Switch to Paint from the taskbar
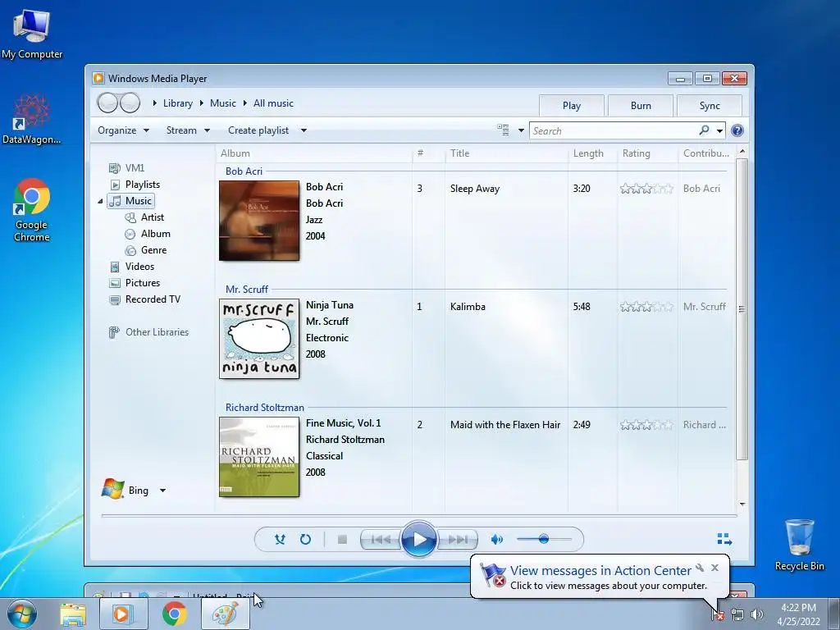Image resolution: width=840 pixels, height=630 pixels. click(x=225, y=614)
